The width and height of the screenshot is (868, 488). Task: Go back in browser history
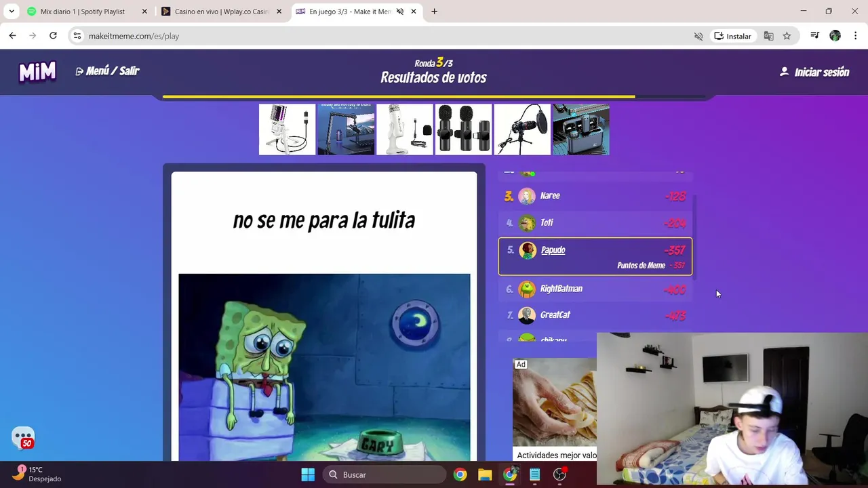pos(12,36)
